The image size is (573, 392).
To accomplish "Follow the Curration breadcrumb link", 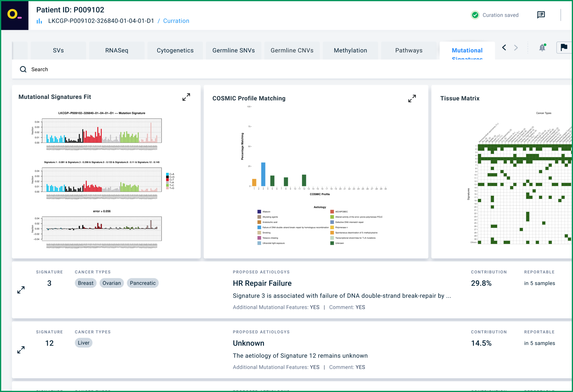I will (x=176, y=21).
